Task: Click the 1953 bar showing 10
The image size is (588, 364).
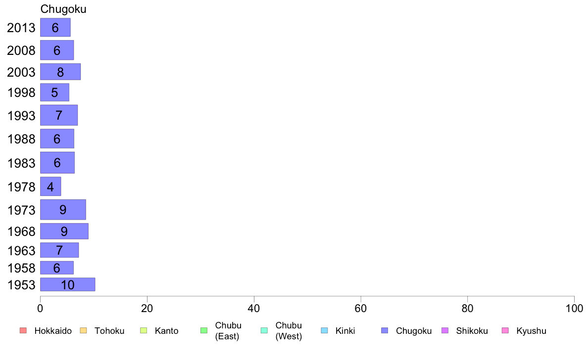Action: pos(67,284)
